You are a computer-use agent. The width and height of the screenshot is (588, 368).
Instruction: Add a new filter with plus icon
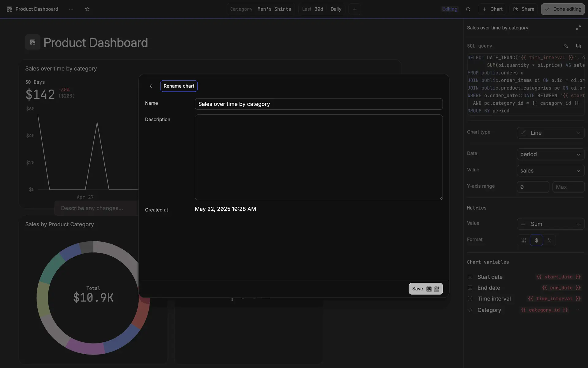pyautogui.click(x=355, y=9)
